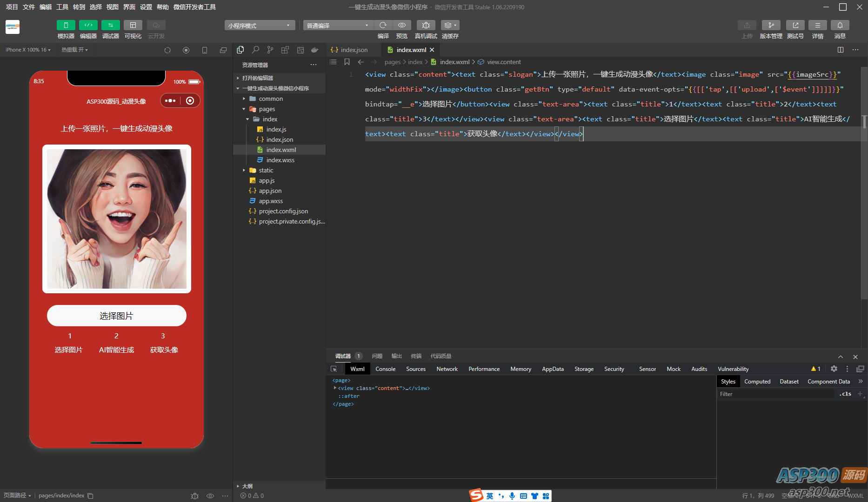This screenshot has width=868, height=502.
Task: Open the mini program mode dropdown
Action: pyautogui.click(x=260, y=26)
